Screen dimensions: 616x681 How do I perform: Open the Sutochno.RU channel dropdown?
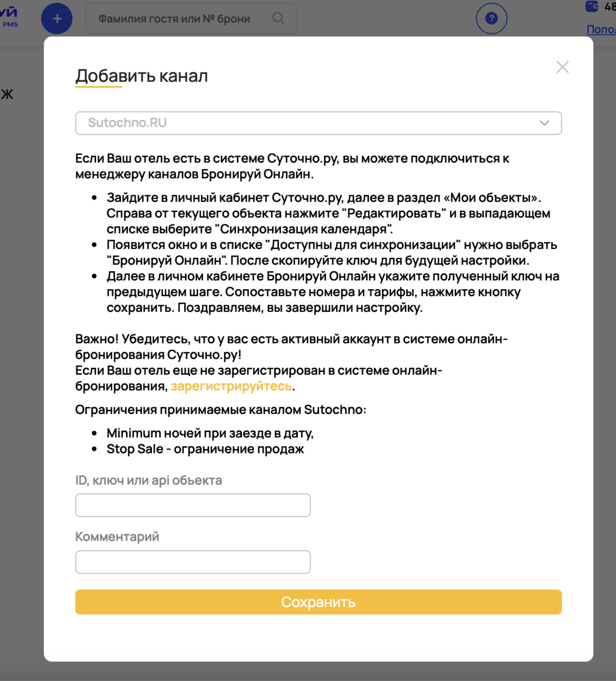[x=318, y=123]
